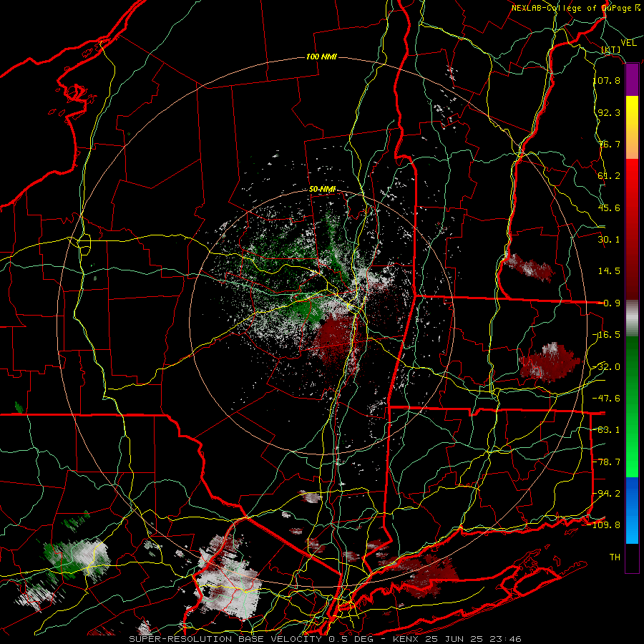Image resolution: width=644 pixels, height=644 pixels.
Task: Select the -32.0 scale value
Action: 607,367
